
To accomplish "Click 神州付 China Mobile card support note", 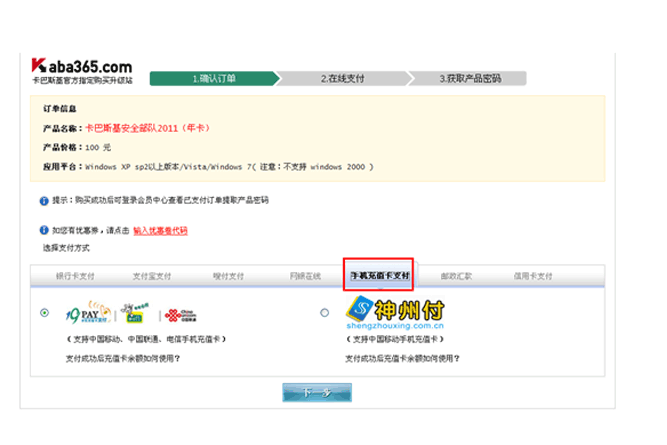I will 395,339.
